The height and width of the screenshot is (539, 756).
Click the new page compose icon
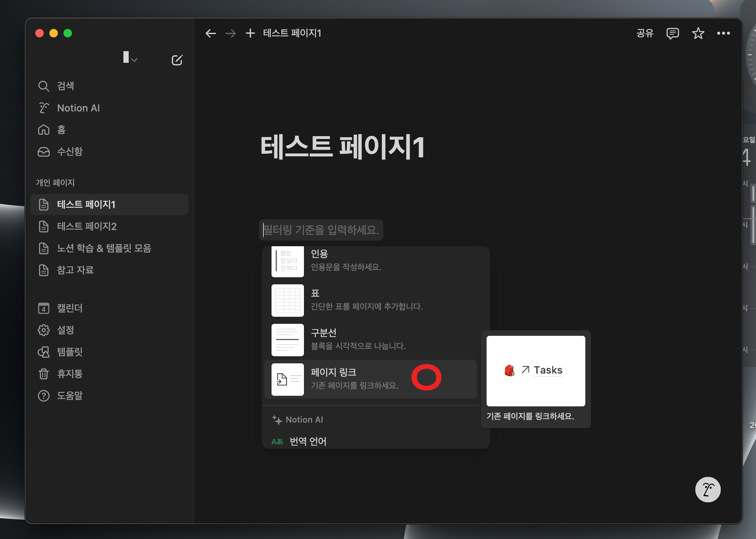(x=177, y=60)
